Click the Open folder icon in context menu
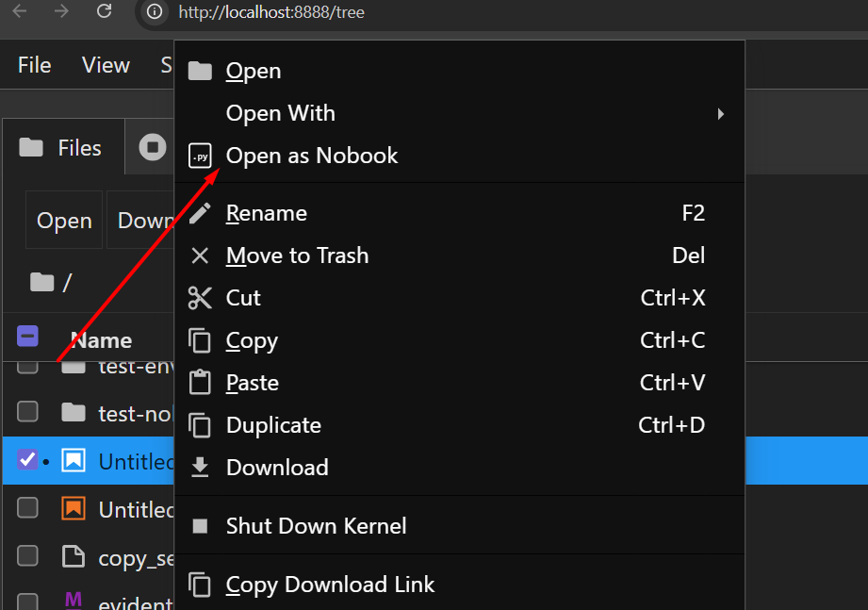The height and width of the screenshot is (610, 868). tap(200, 71)
